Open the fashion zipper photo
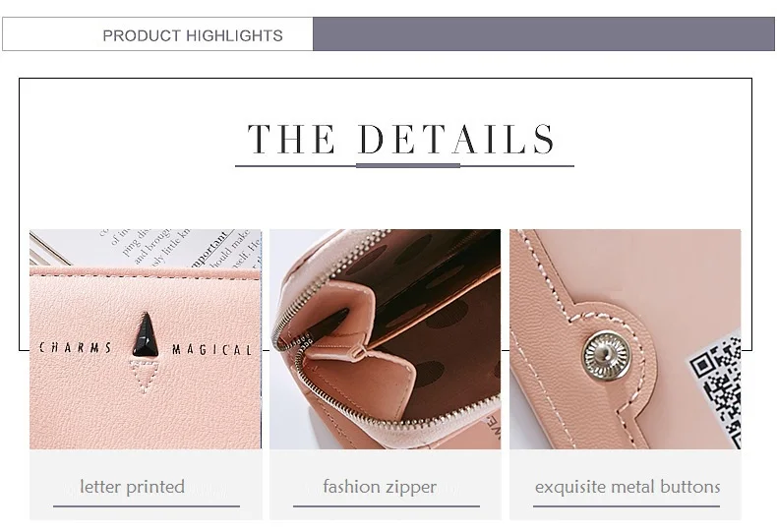 pyautogui.click(x=385, y=339)
